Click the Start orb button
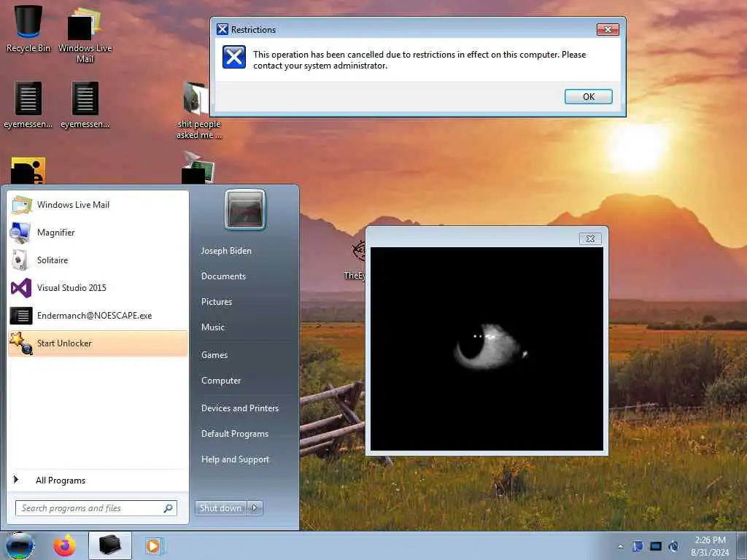The width and height of the screenshot is (747, 560). pyautogui.click(x=20, y=545)
